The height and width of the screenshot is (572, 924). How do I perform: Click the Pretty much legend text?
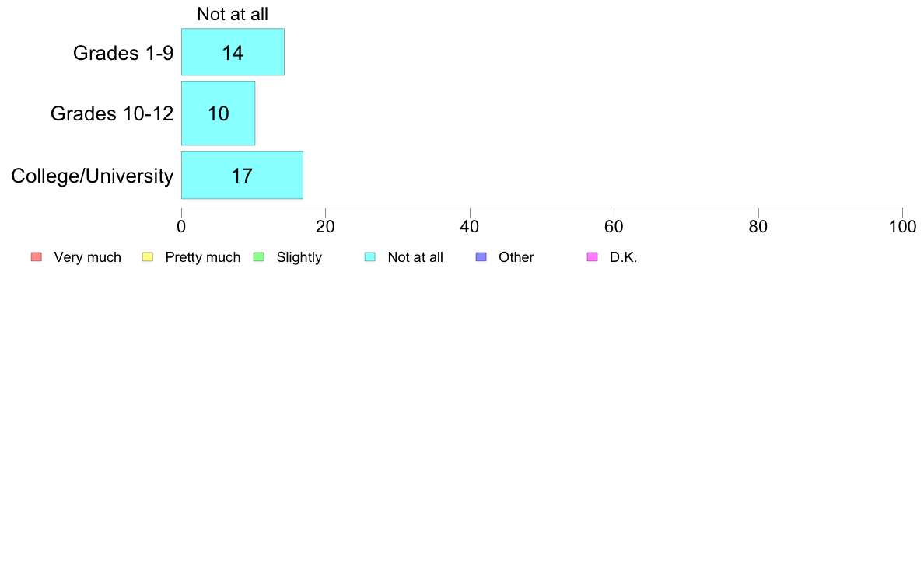(x=203, y=257)
